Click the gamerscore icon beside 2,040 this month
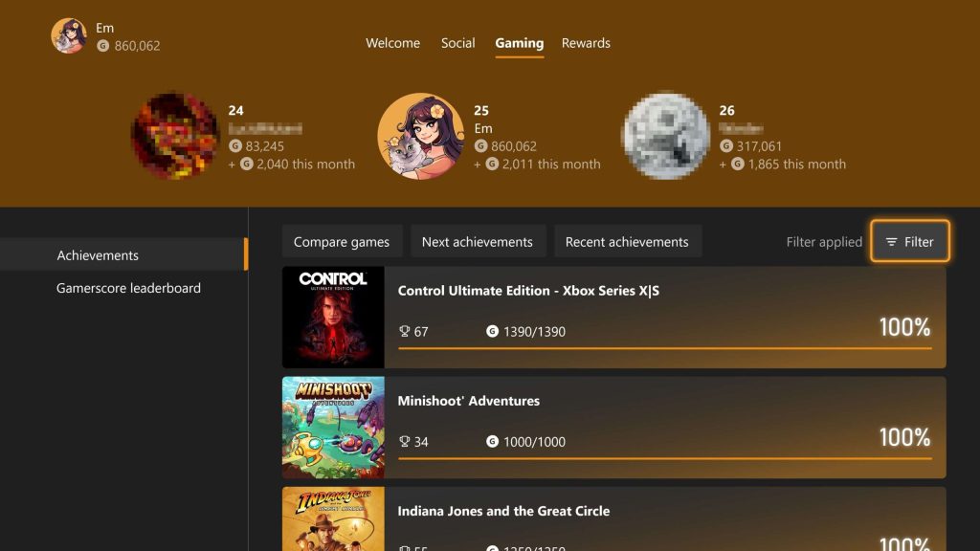This screenshot has width=980, height=551. pyautogui.click(x=247, y=164)
